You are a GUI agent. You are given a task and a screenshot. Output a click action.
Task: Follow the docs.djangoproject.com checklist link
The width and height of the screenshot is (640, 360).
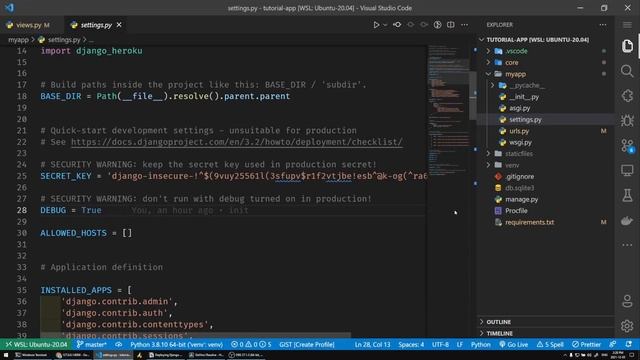point(237,142)
